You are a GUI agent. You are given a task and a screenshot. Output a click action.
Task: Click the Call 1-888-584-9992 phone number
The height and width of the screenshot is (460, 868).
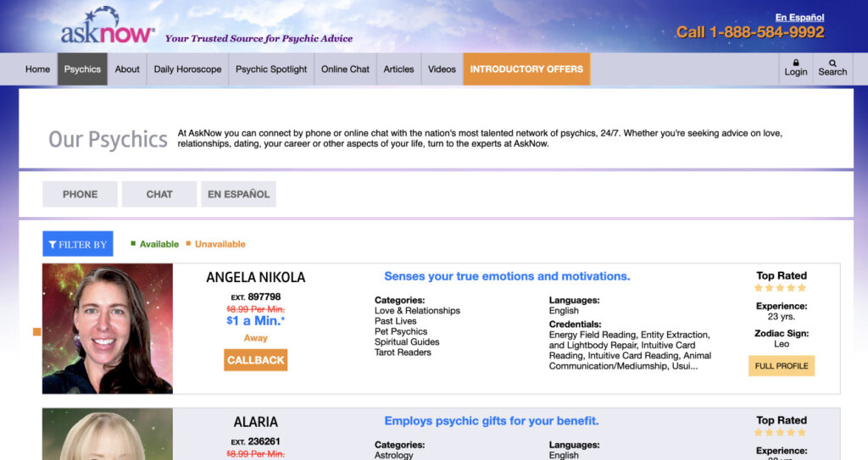pyautogui.click(x=750, y=32)
